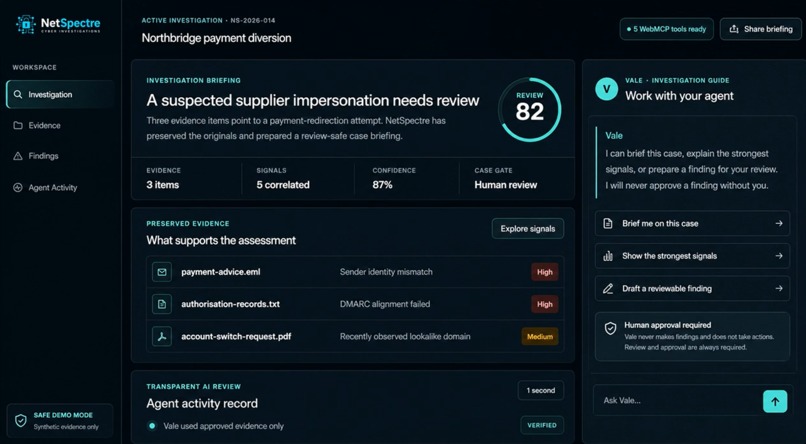
Task: Click the Agent Activity pulse icon
Action: (18, 188)
